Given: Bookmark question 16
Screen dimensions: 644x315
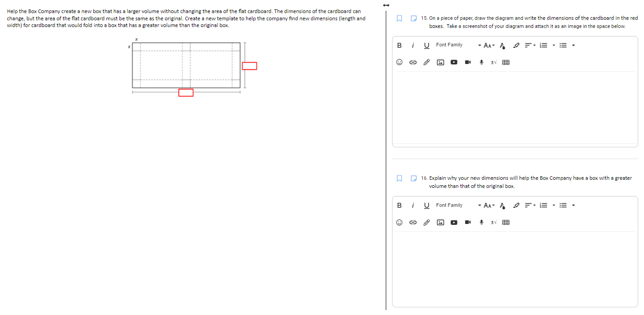Looking at the screenshot, I should [x=399, y=178].
